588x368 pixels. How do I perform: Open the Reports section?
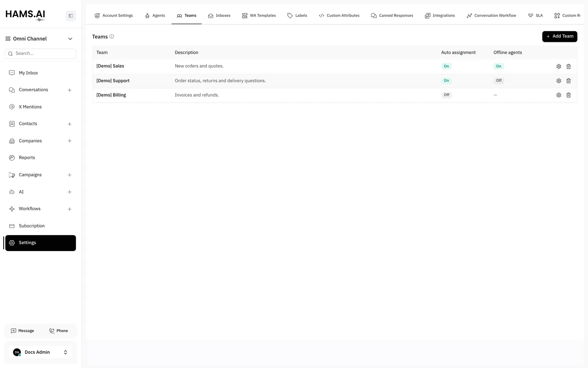40,158
